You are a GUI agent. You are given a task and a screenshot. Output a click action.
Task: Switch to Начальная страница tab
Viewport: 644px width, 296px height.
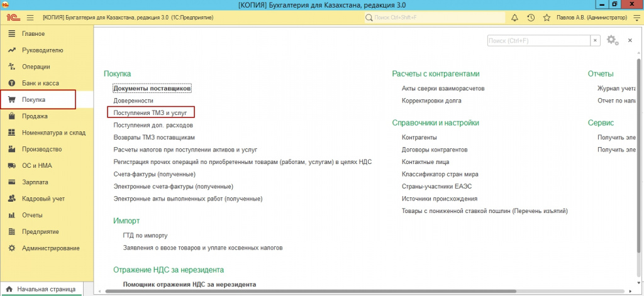click(41, 289)
